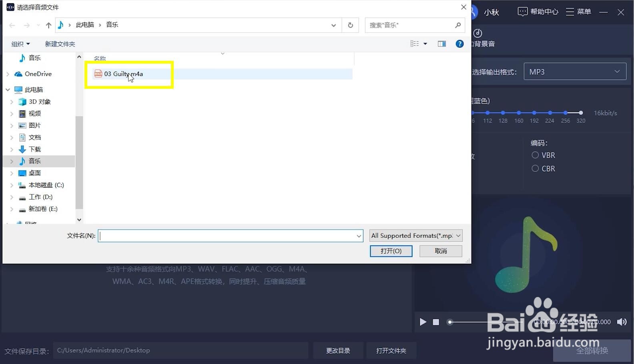Open the 小秋 user account
The height and width of the screenshot is (364, 634).
[x=492, y=12]
